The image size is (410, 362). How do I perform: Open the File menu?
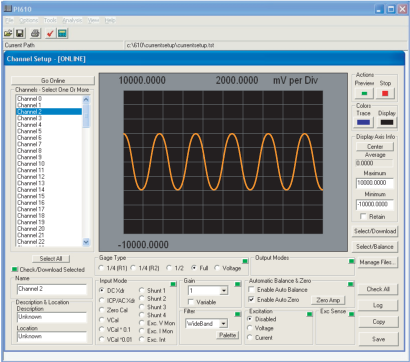click(x=9, y=20)
